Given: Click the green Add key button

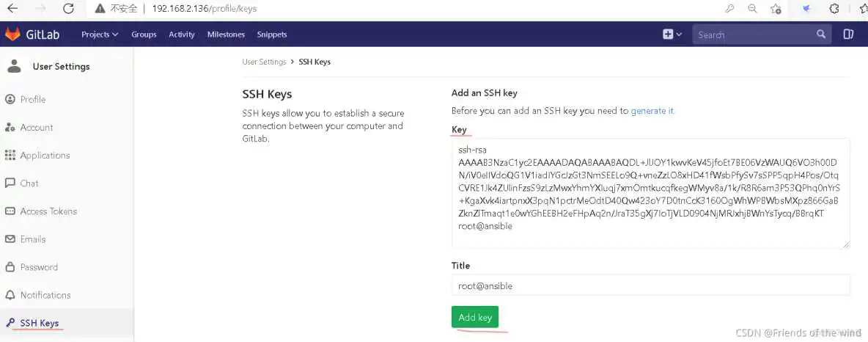Looking at the screenshot, I should coord(474,317).
